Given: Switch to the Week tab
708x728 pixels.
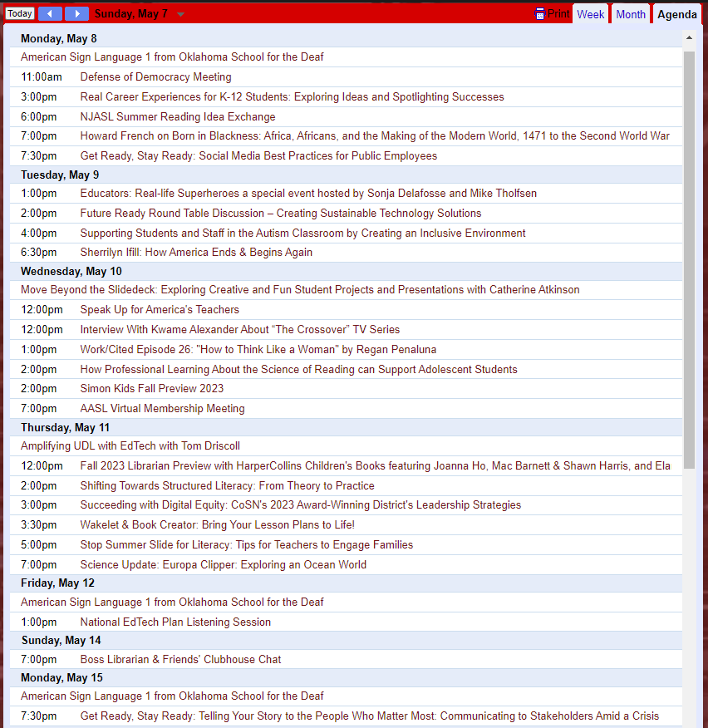Looking at the screenshot, I should (x=591, y=14).
